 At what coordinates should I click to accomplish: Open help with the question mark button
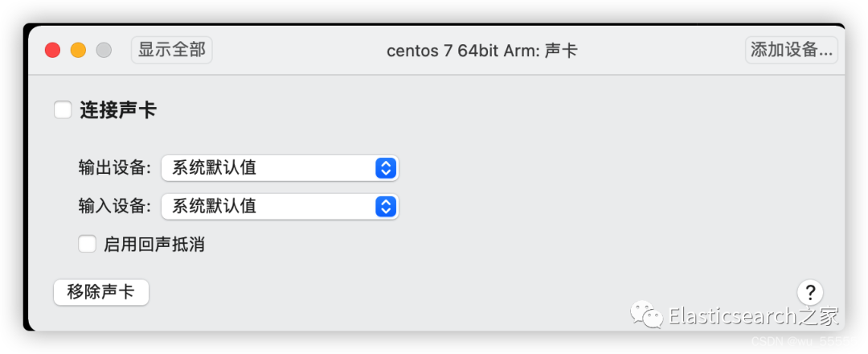click(x=810, y=291)
